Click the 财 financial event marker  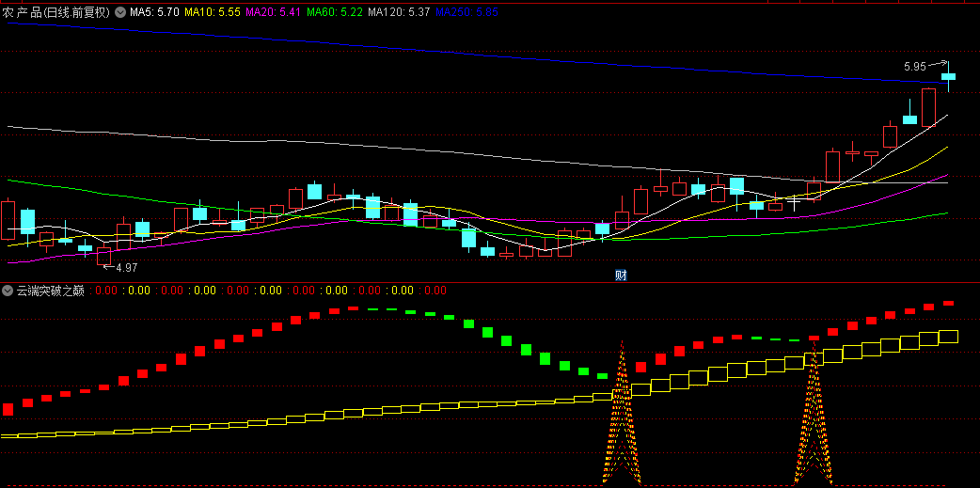coord(621,275)
